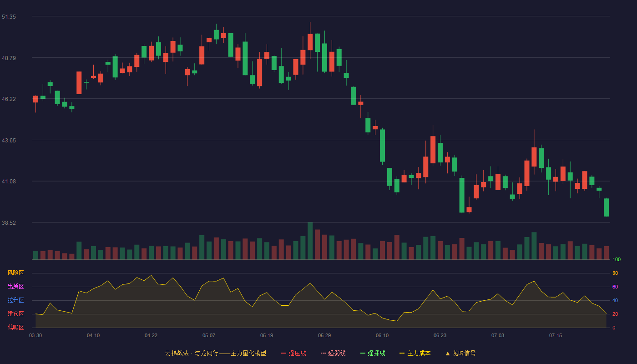The height and width of the screenshot is (364, 637).
Task: Select the 05-29 date label
Action: (324, 335)
